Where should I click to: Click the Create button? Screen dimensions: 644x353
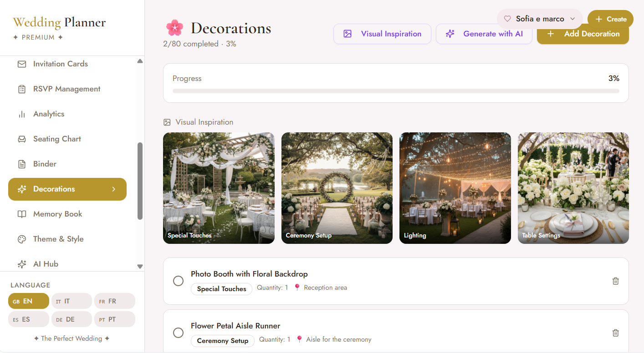click(610, 19)
